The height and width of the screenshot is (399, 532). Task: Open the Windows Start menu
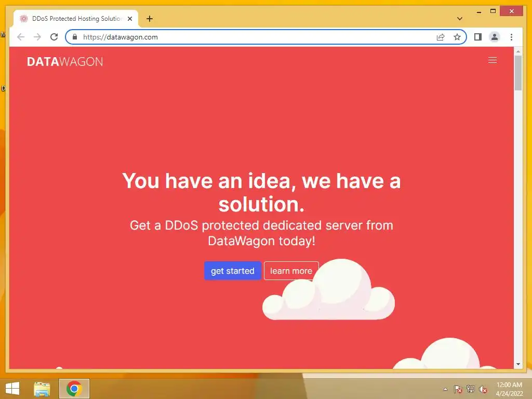coord(12,389)
